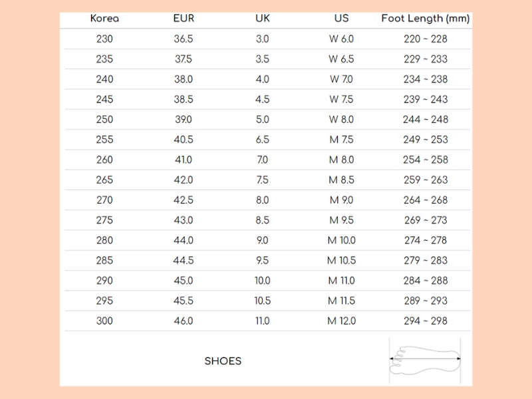Select Korea size 300 cell
Image resolution: width=532 pixels, height=399 pixels.
pos(104,321)
